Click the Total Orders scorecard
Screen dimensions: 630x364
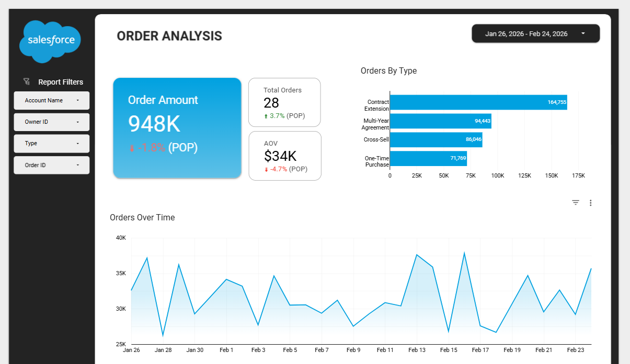[x=284, y=102]
